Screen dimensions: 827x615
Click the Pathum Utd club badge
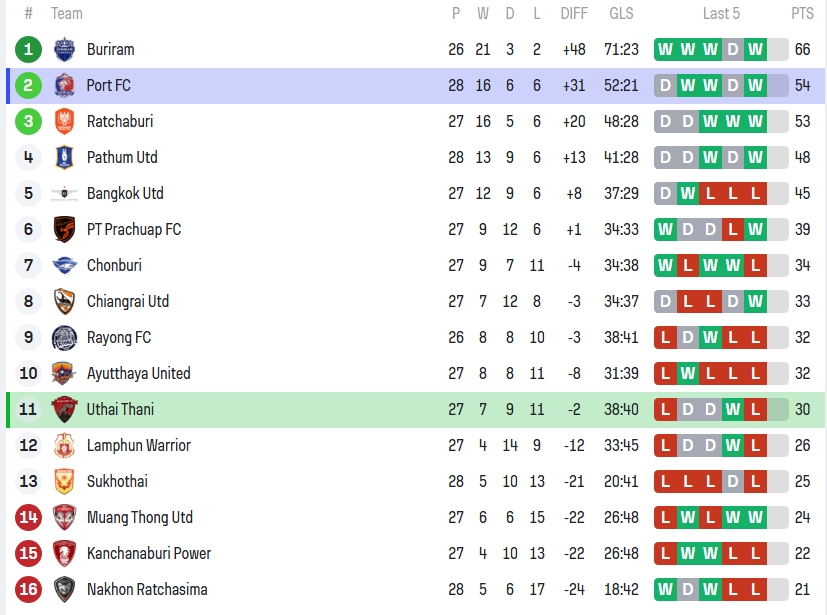coord(64,157)
